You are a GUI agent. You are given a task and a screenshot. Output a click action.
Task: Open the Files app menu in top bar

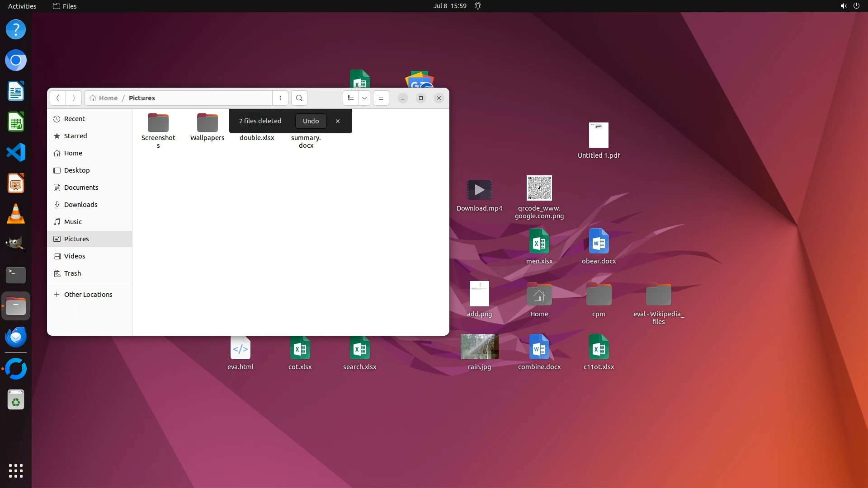65,6
